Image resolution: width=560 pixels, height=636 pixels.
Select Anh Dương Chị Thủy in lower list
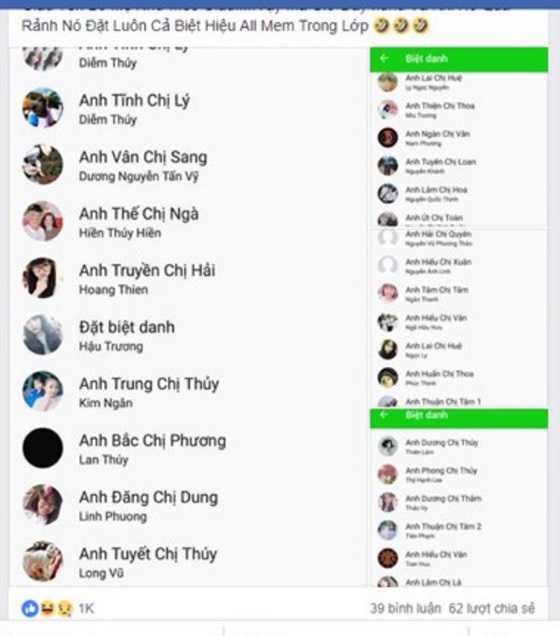[x=442, y=443]
